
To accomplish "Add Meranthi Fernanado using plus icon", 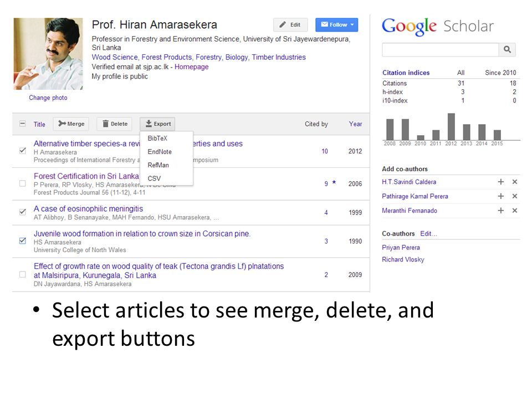I will pos(500,211).
